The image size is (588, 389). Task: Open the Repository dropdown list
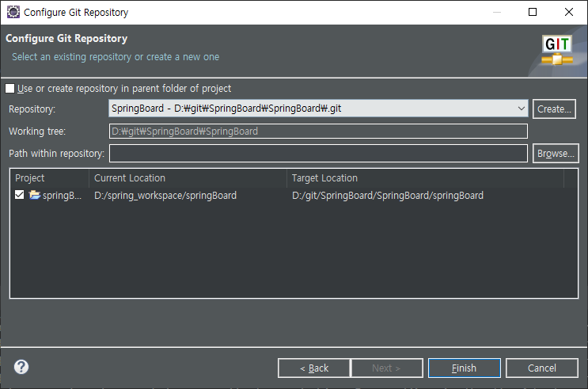point(521,109)
